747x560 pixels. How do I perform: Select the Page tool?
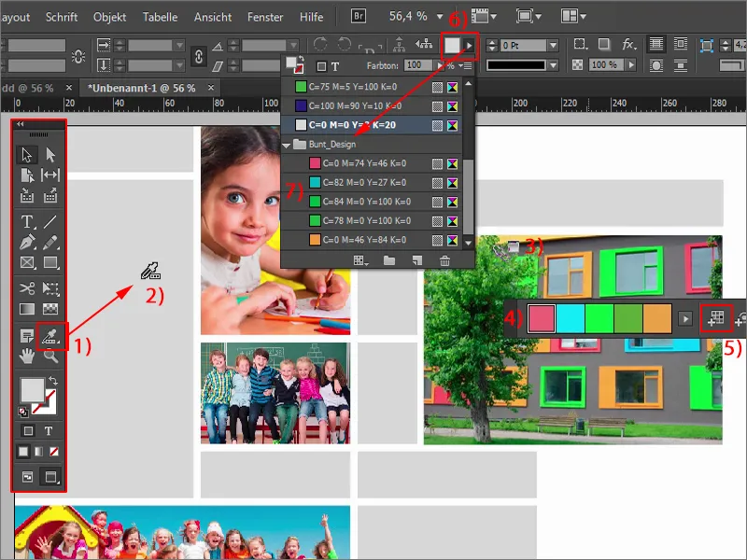[27, 175]
